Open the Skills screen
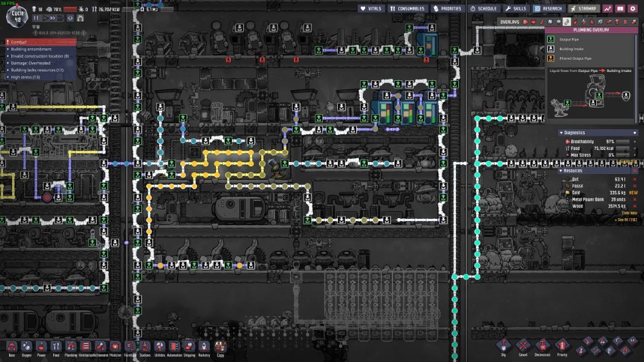Image resolution: width=644 pixels, height=362 pixels. pos(516,8)
